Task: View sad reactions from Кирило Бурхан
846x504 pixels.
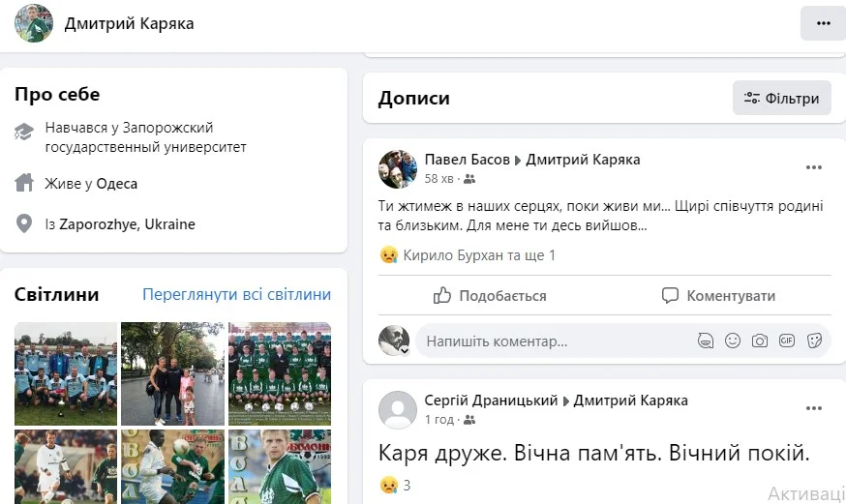Action: pos(468,255)
